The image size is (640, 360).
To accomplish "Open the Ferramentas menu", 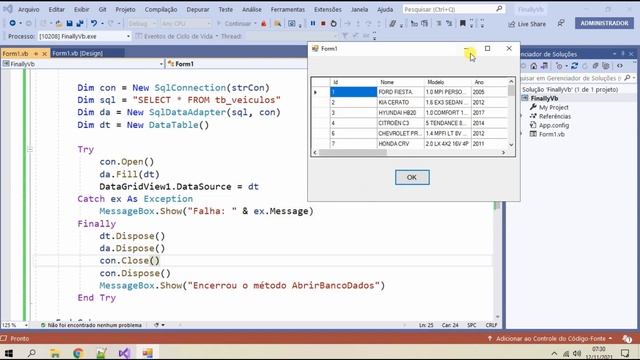I will point(287,9).
